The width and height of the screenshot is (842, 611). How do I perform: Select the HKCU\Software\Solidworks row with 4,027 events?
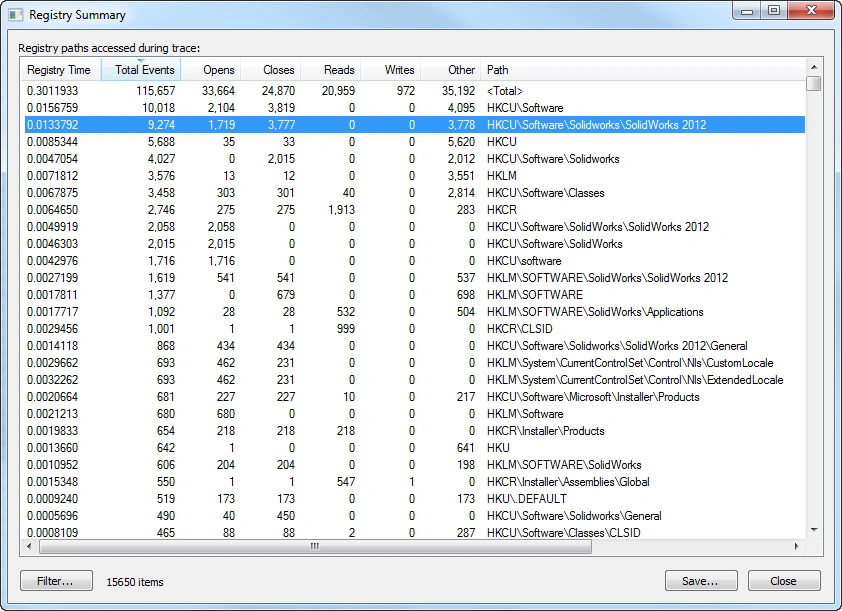pyautogui.click(x=415, y=159)
